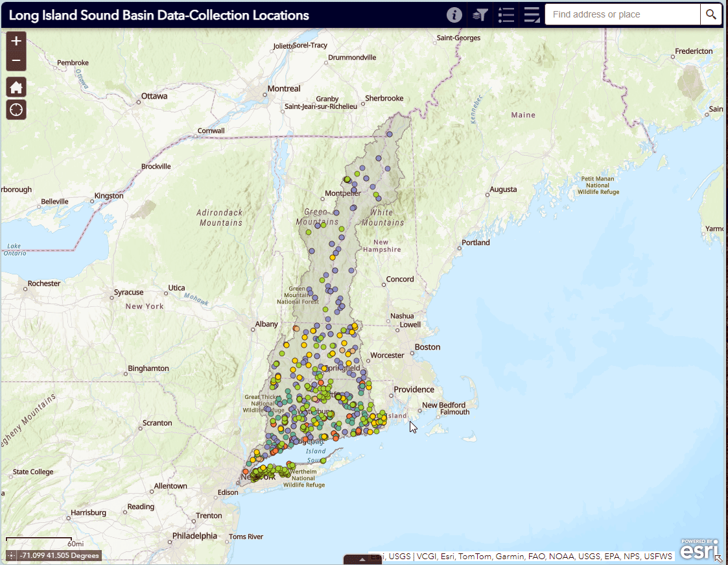This screenshot has height=565, width=728.
Task: Open the info widget in the header
Action: tap(454, 14)
